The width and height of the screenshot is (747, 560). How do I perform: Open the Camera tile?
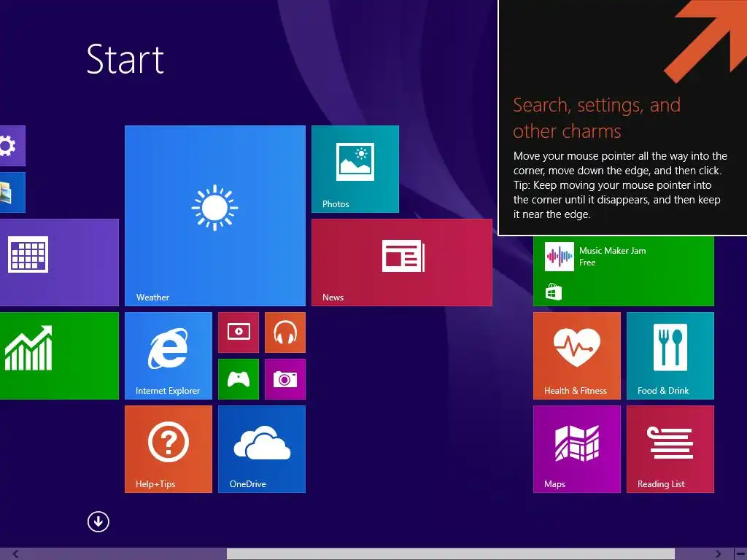(285, 379)
